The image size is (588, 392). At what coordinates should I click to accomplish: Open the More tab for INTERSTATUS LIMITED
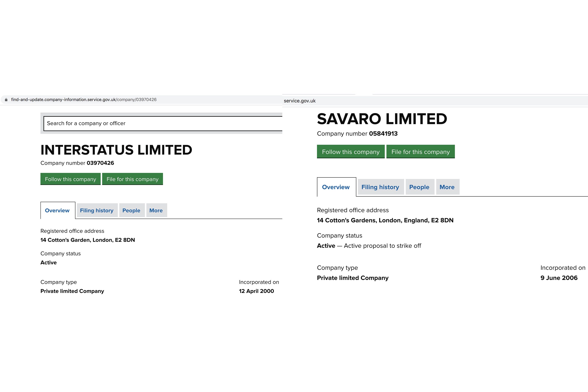point(156,210)
